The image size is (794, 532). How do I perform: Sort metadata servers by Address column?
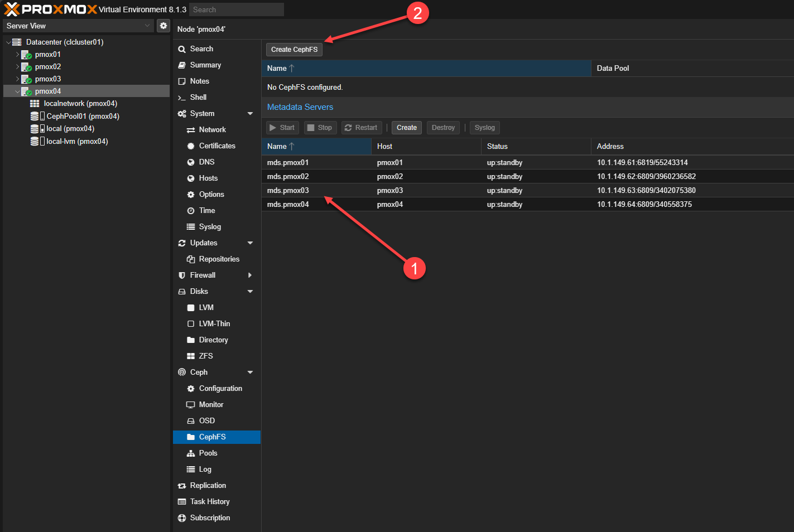[692, 147]
